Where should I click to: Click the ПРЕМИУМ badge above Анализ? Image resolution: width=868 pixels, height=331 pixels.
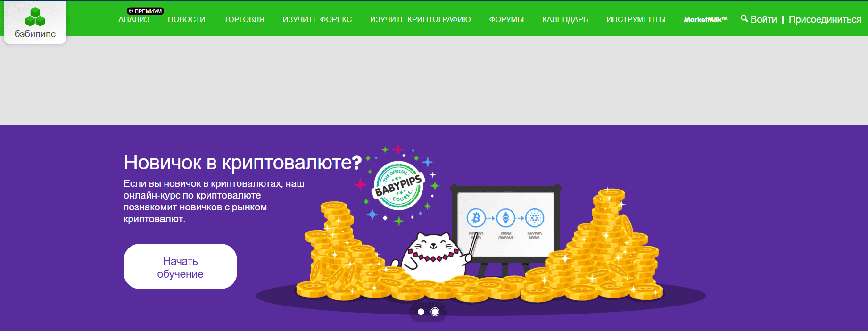[x=145, y=11]
